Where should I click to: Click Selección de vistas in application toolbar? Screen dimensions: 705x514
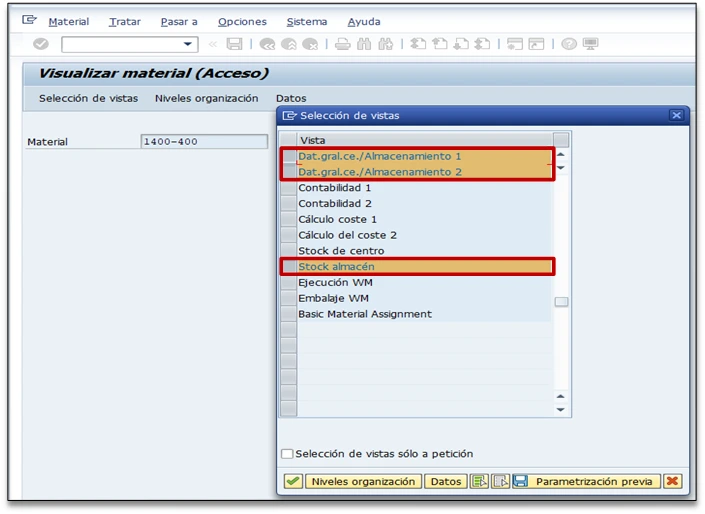(89, 98)
